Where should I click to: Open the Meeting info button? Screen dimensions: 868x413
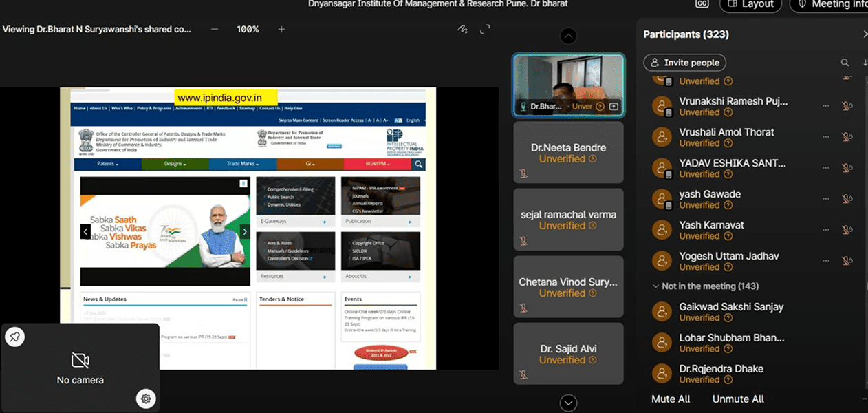(829, 4)
